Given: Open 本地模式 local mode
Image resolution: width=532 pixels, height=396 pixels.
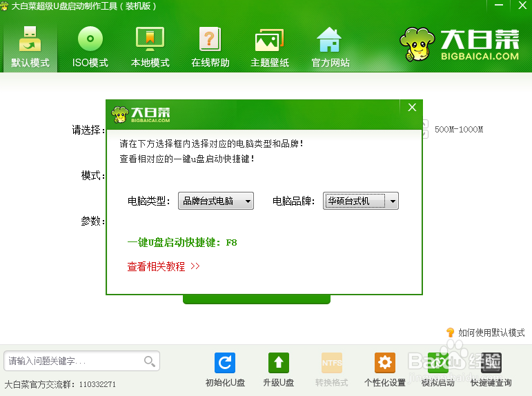Looking at the screenshot, I should tap(150, 47).
